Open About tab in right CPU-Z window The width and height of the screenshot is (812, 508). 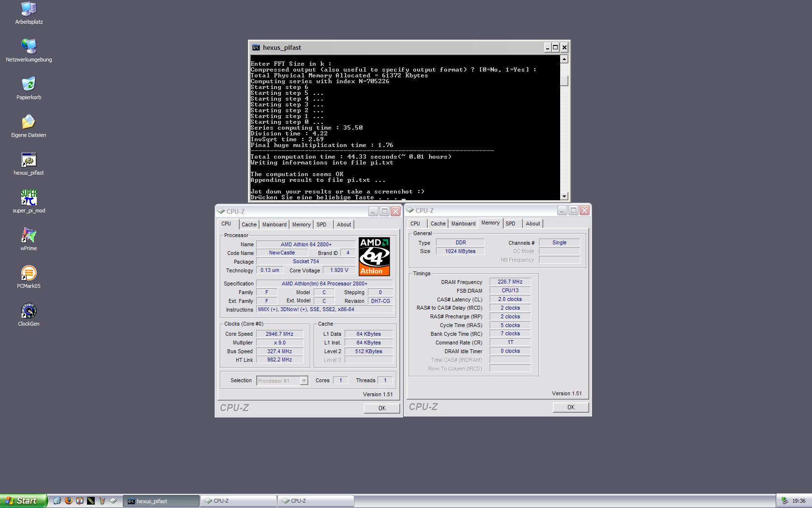(533, 224)
